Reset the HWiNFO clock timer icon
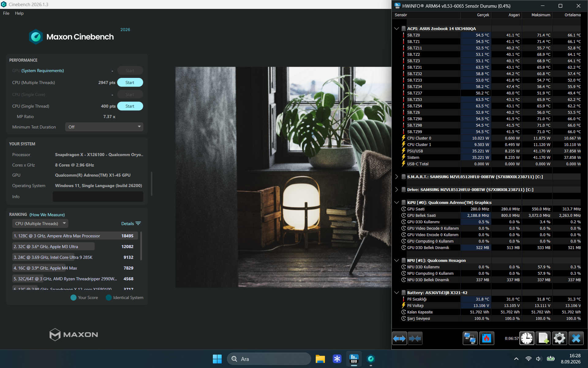The image size is (588, 368). 527,338
